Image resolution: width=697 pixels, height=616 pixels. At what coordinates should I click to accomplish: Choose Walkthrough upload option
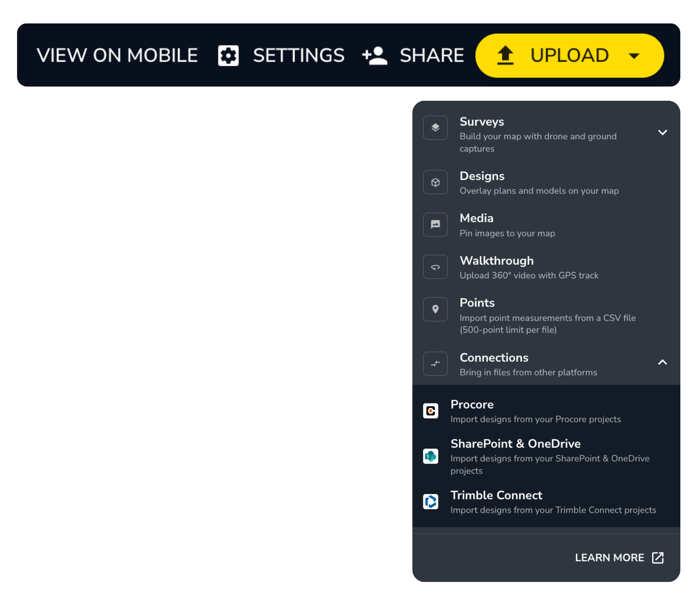[546, 267]
